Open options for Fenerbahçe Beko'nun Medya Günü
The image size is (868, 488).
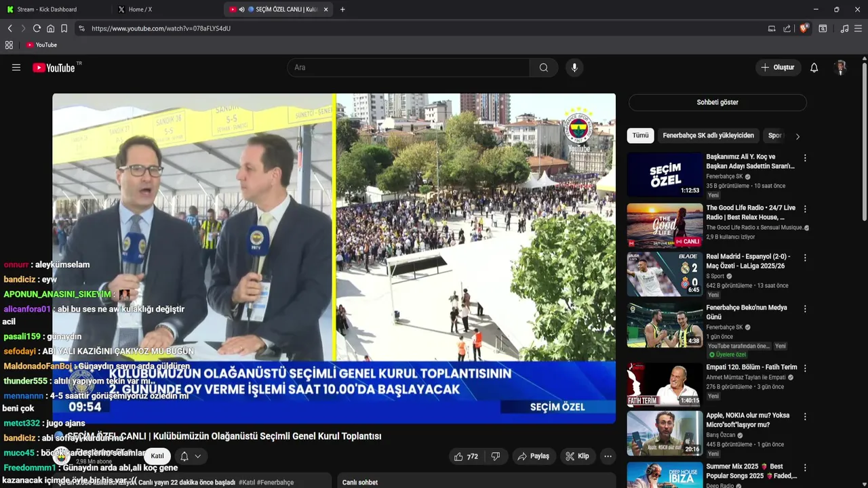point(805,309)
